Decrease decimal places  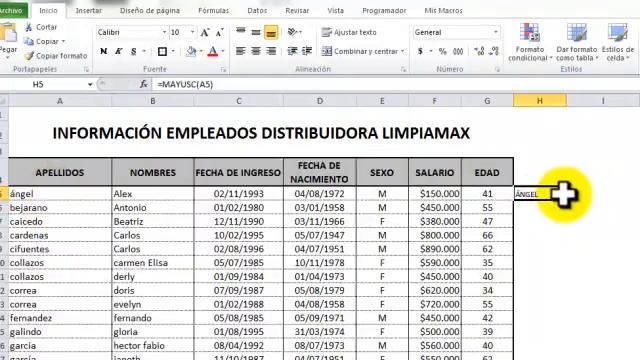tap(494, 51)
